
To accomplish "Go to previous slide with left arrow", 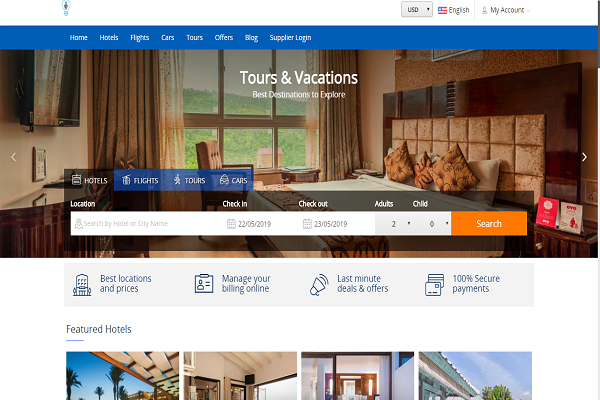I will click(13, 157).
